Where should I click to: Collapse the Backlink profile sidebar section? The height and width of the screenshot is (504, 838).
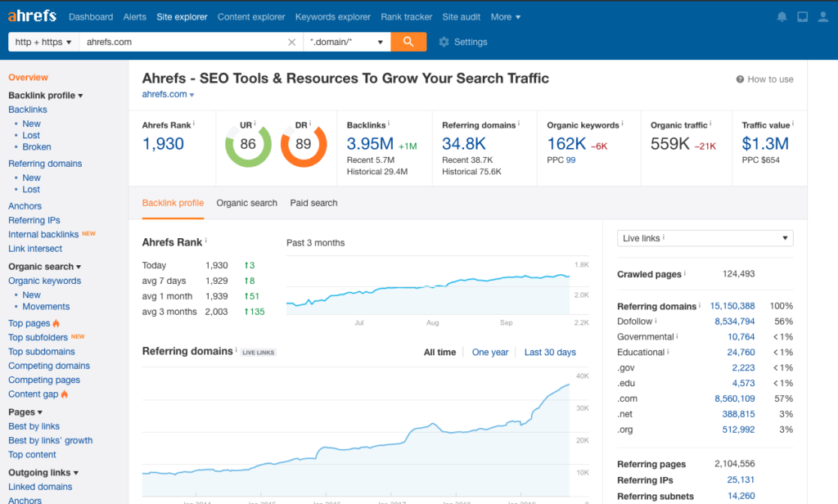(x=46, y=96)
